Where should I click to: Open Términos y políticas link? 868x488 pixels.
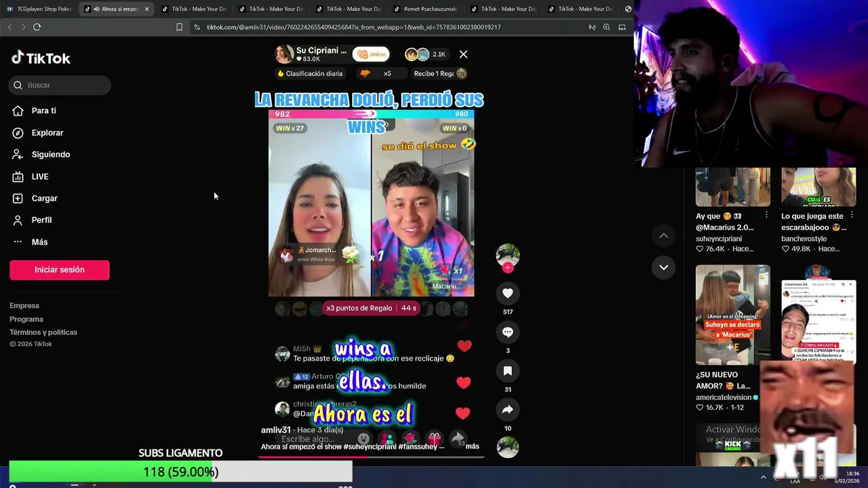click(x=43, y=332)
